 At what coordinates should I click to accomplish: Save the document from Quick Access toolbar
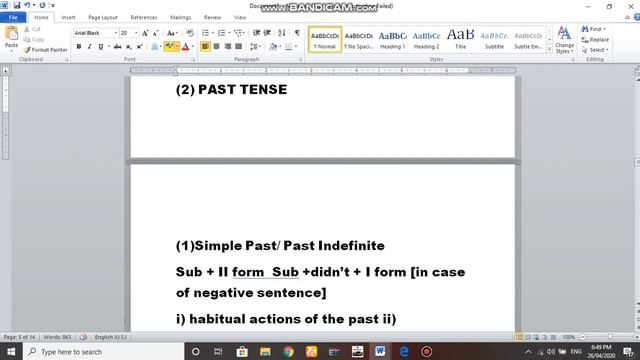[x=17, y=5]
